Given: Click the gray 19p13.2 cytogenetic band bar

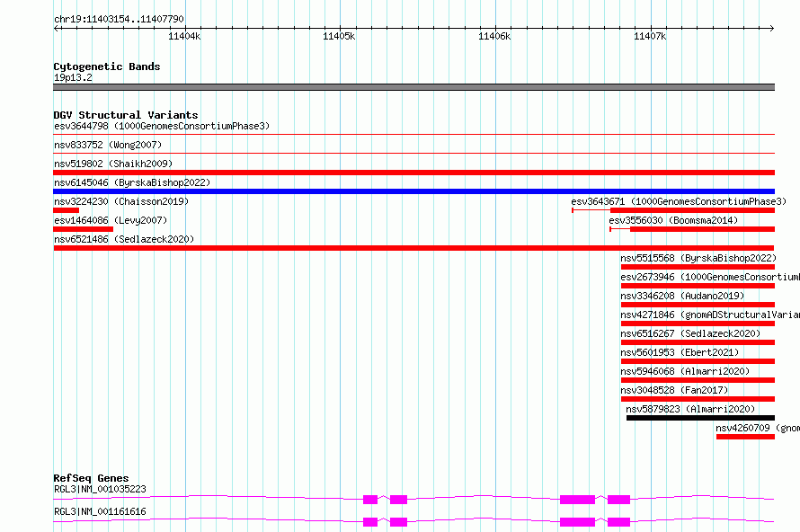Looking at the screenshot, I should [x=413, y=87].
